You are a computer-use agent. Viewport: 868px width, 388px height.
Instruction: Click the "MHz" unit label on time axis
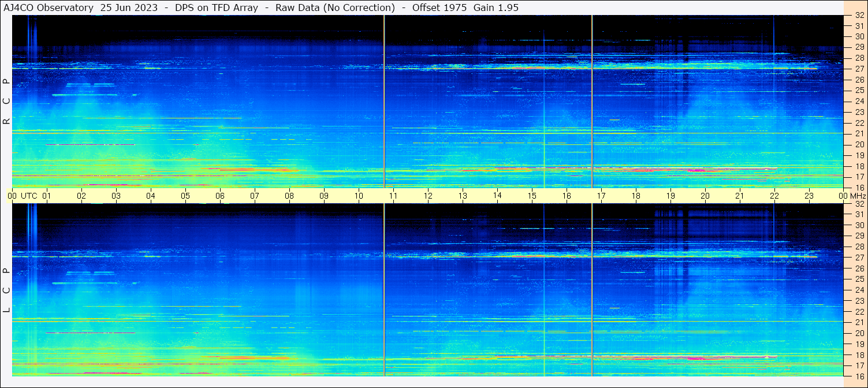858,196
